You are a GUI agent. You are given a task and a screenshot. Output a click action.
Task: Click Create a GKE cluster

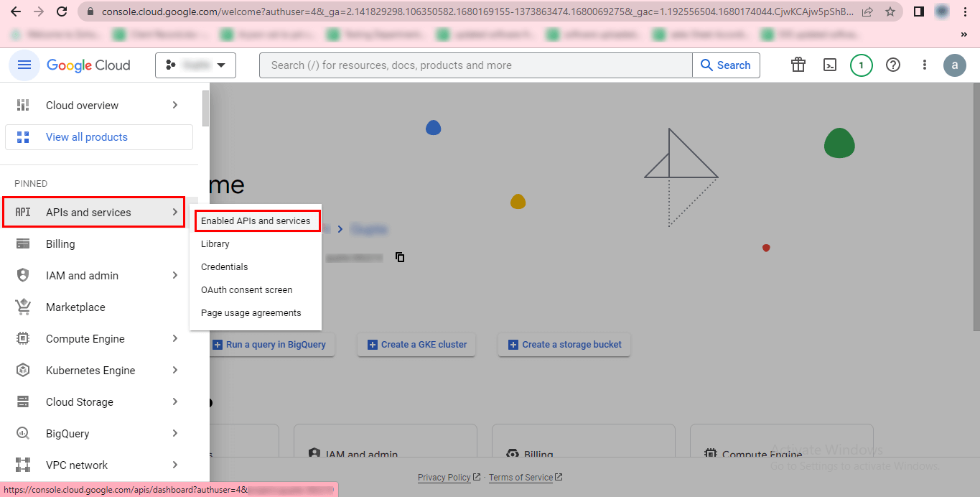417,345
